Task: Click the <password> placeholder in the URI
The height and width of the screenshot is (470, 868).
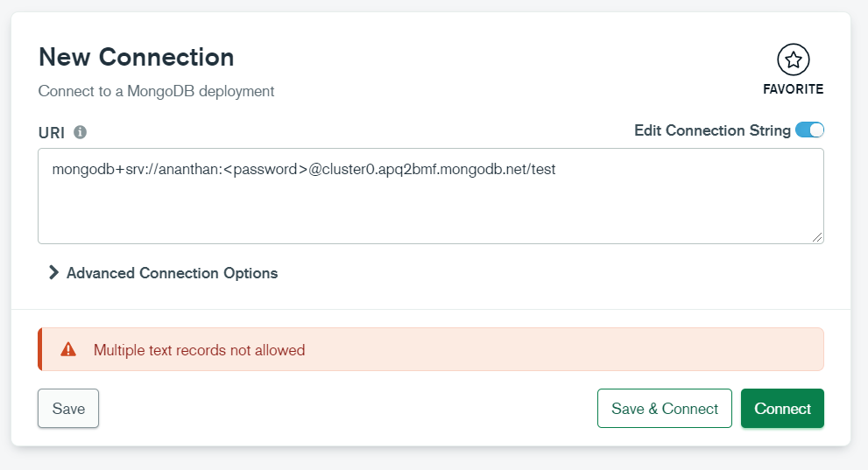Action: click(x=260, y=170)
